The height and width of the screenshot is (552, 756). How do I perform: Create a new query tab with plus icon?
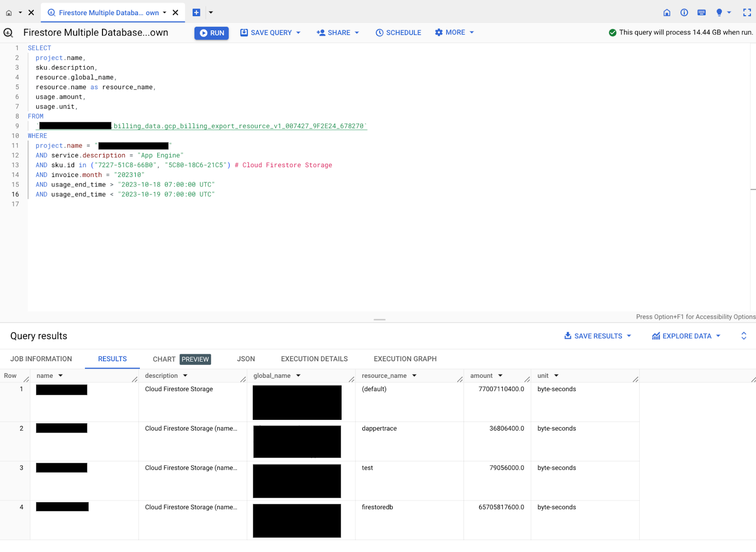197,13
